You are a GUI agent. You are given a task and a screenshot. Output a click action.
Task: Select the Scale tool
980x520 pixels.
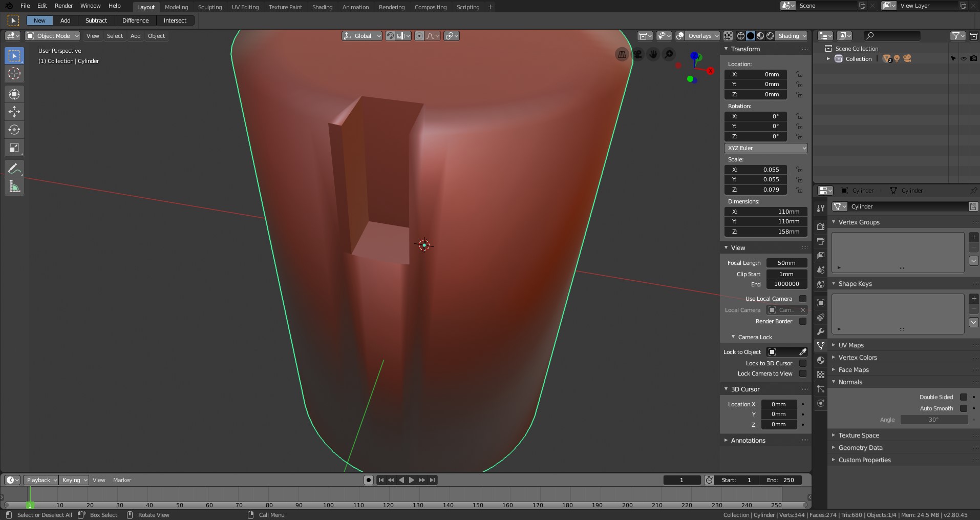pyautogui.click(x=14, y=148)
